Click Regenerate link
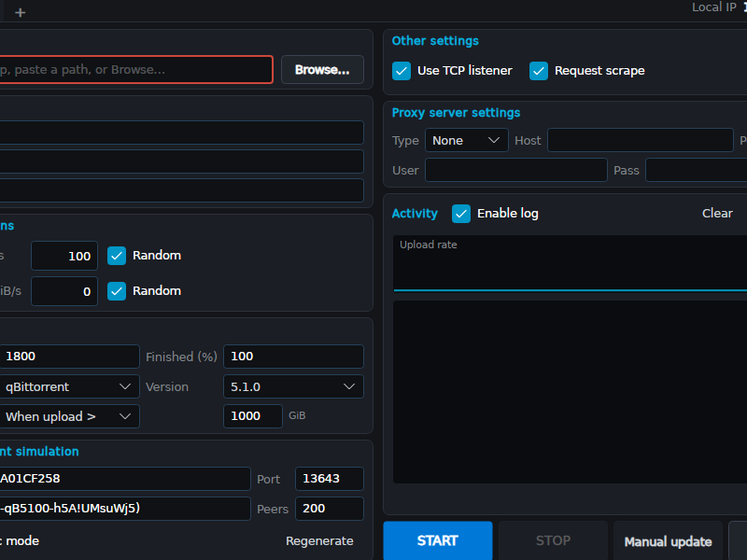Viewport: 747px width, 560px height. pyautogui.click(x=319, y=541)
